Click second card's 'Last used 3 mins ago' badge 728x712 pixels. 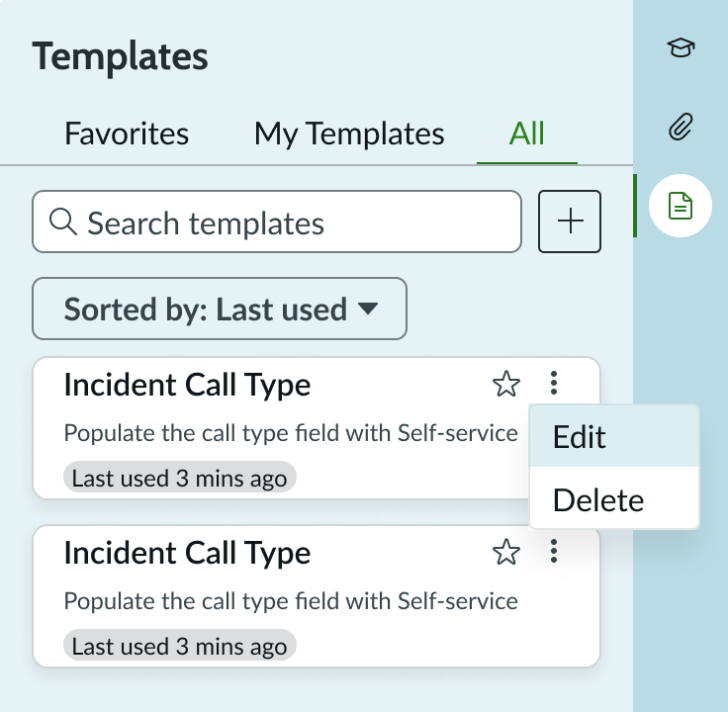coord(180,646)
